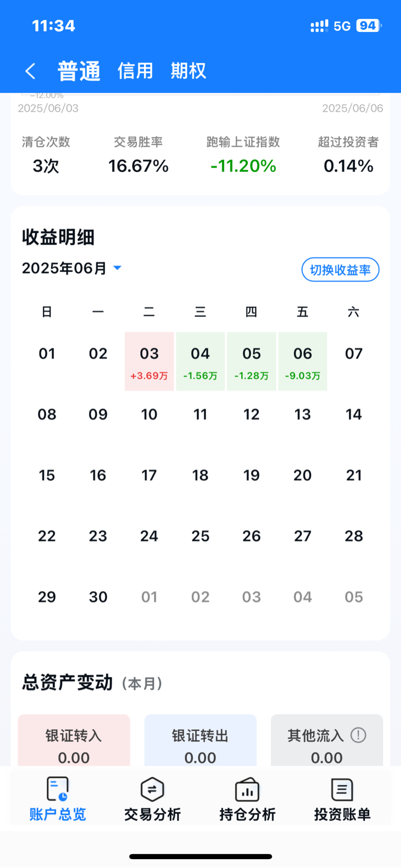
Task: Tap the battery level indicator
Action: point(369,26)
